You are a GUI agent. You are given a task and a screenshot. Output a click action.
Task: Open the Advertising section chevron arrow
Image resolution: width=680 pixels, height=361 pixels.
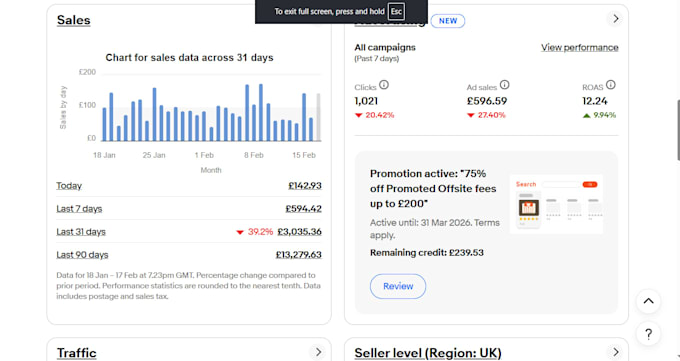[615, 19]
